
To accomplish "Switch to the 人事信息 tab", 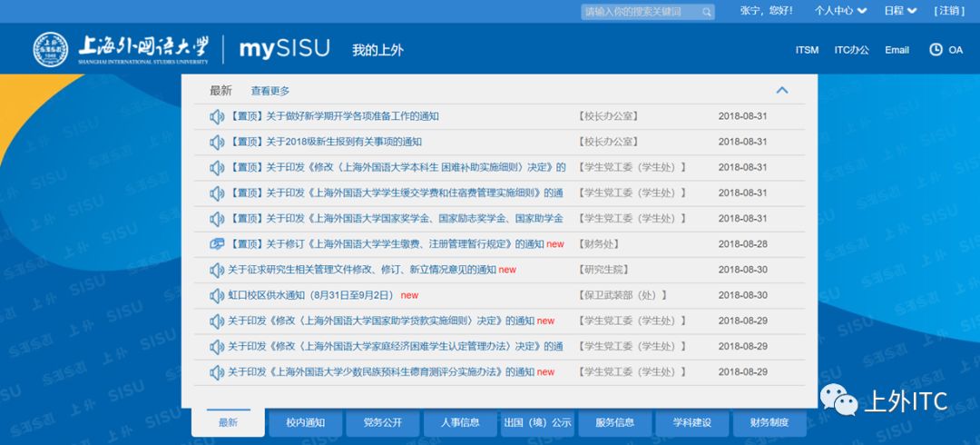I will tap(460, 422).
